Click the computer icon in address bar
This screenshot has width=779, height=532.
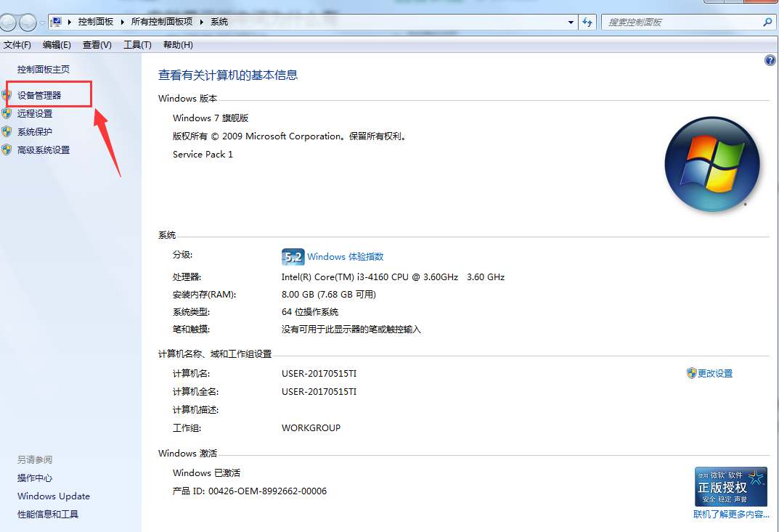pos(57,22)
